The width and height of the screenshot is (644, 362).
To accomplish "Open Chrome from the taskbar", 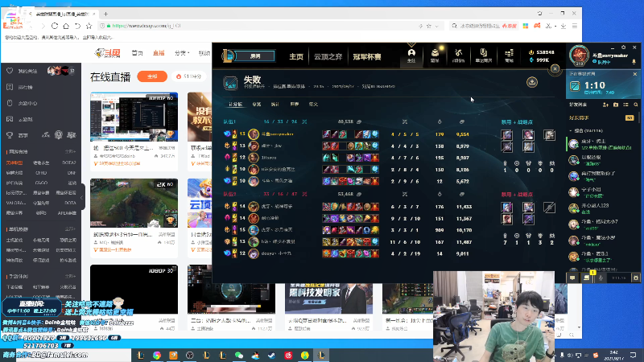I will click(x=157, y=355).
